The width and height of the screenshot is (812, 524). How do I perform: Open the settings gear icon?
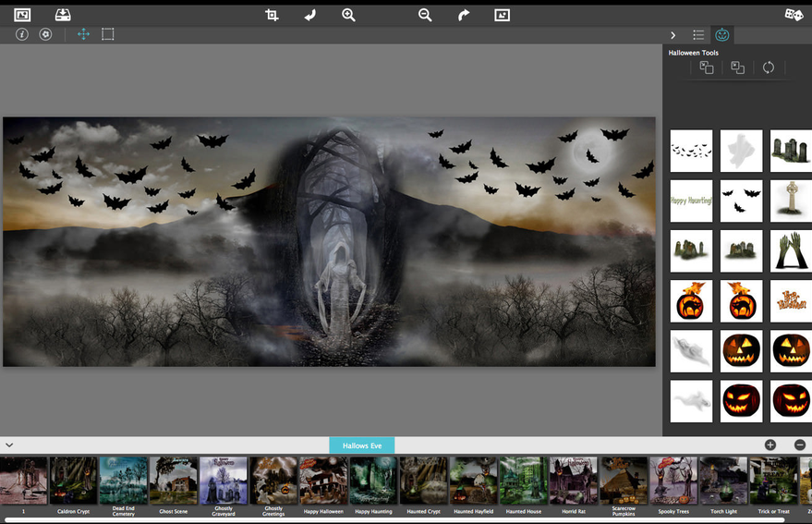pyautogui.click(x=45, y=35)
